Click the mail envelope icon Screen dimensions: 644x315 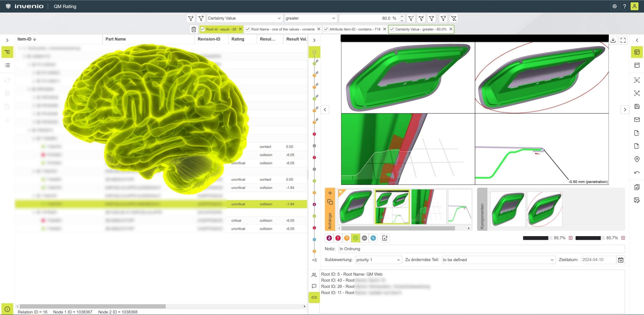tap(637, 120)
